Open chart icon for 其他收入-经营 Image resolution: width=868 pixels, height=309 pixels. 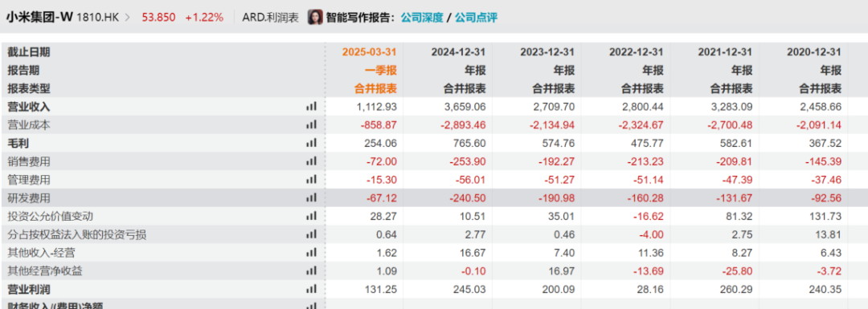coord(311,253)
